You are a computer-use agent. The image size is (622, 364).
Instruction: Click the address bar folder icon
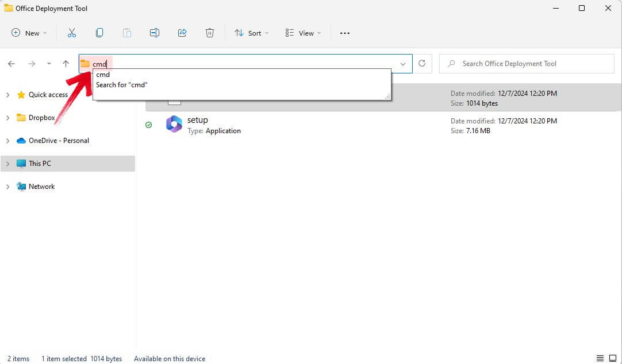(85, 63)
